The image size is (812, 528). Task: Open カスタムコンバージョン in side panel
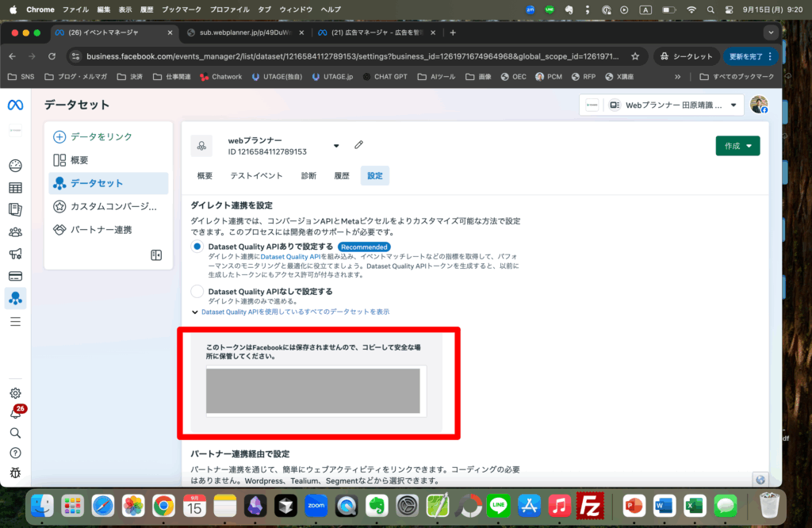109,207
